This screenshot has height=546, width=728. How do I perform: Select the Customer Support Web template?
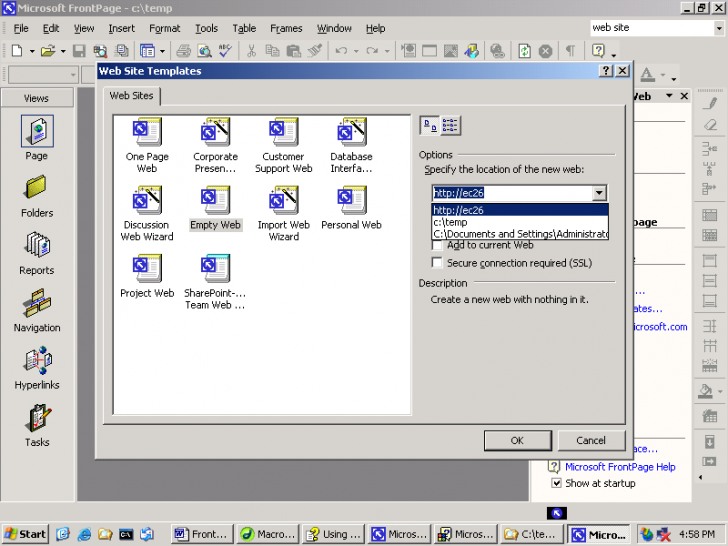(283, 133)
